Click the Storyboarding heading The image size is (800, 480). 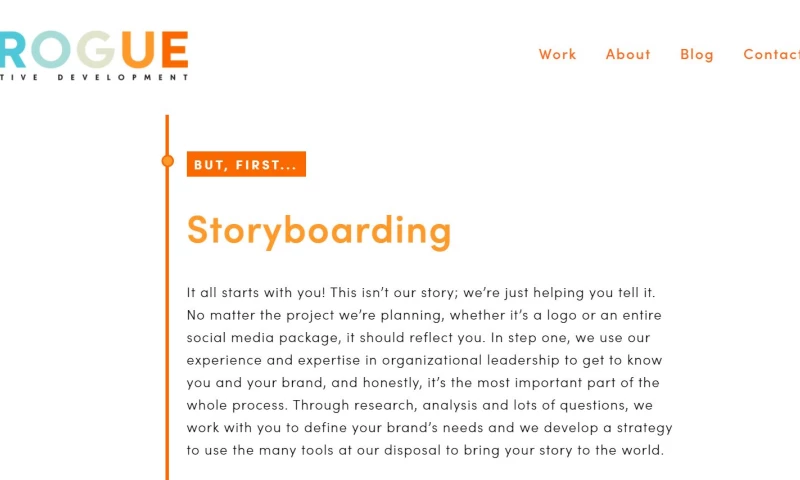(319, 229)
